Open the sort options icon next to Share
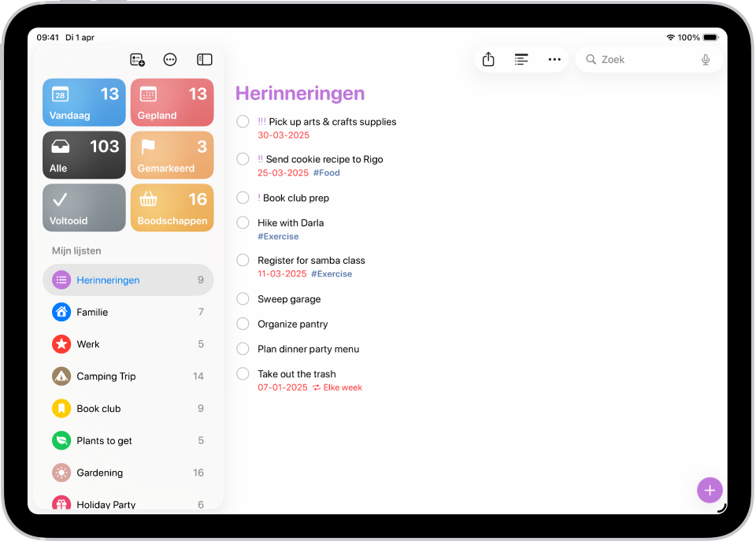The width and height of the screenshot is (756, 545). (x=521, y=59)
